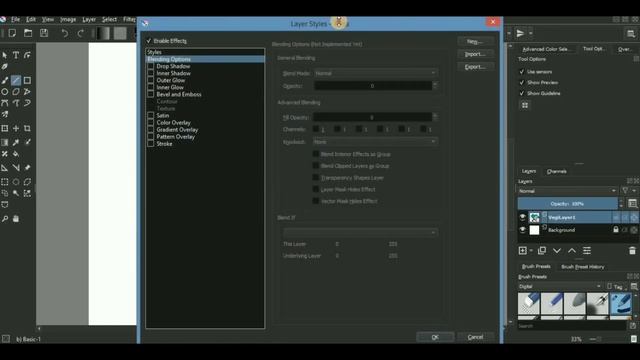
Task: Open the Edit menu
Action: click(31, 19)
